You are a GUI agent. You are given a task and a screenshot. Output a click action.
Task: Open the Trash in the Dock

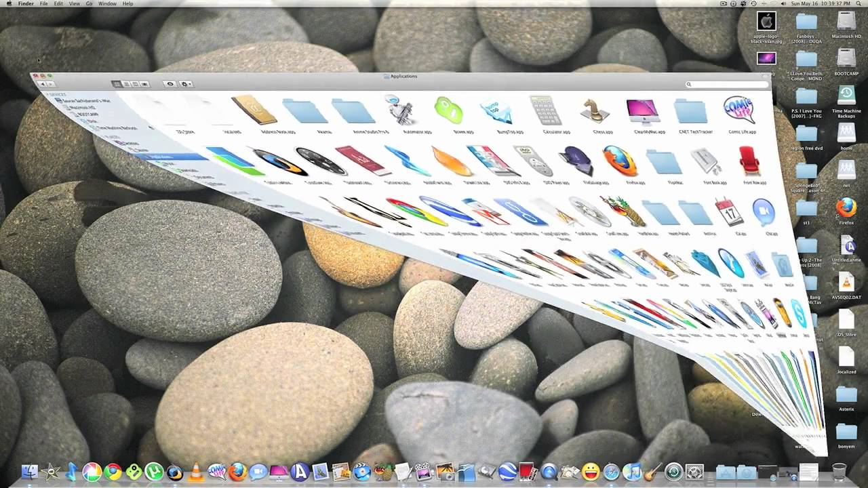click(x=839, y=472)
